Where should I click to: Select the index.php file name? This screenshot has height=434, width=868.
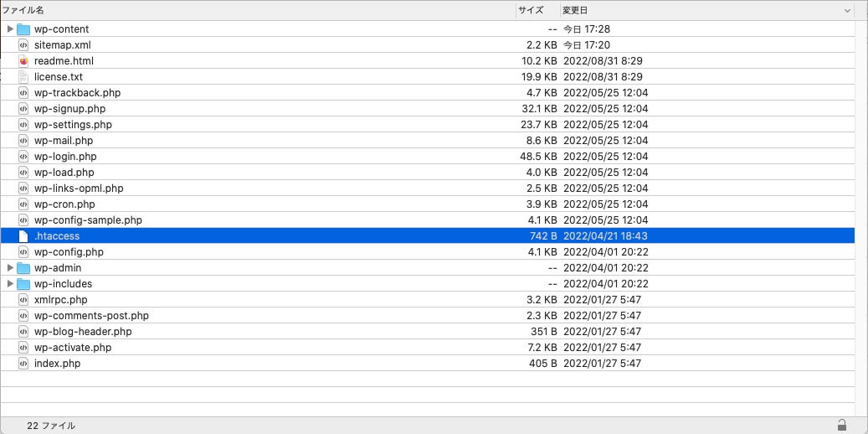(x=58, y=364)
